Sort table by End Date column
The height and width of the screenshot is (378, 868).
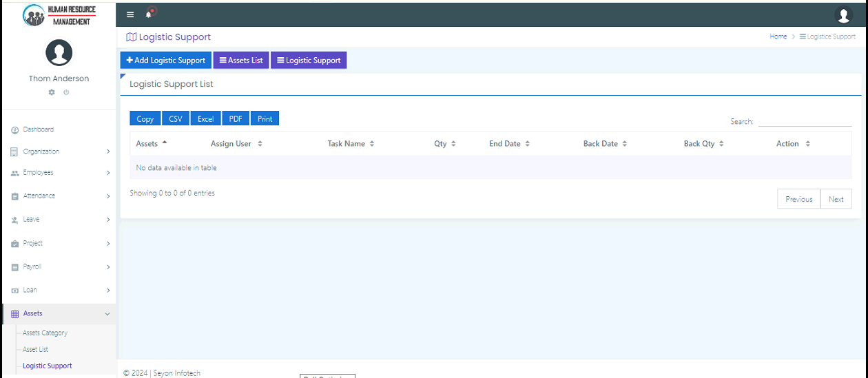coord(509,144)
